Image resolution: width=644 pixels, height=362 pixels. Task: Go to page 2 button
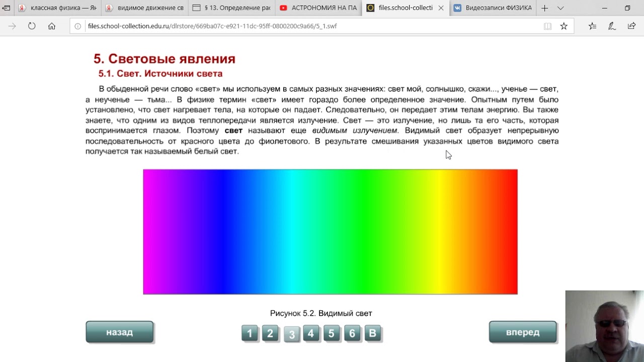tap(270, 333)
